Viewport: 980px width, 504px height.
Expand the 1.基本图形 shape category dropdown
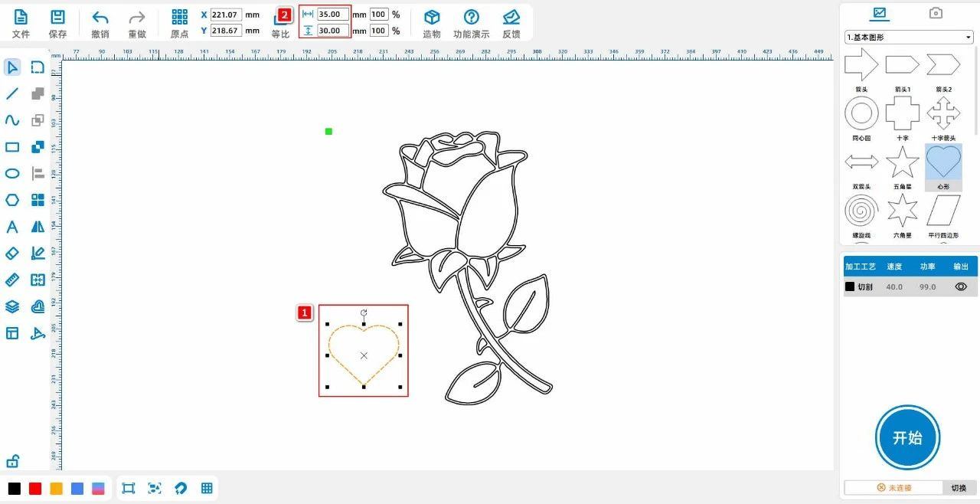[909, 37]
